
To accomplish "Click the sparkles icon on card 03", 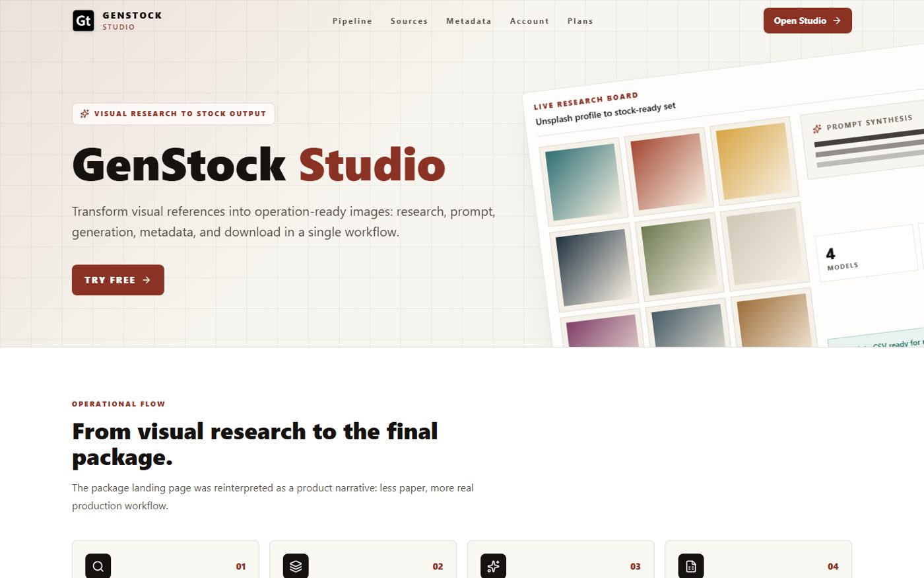I will coord(493,566).
